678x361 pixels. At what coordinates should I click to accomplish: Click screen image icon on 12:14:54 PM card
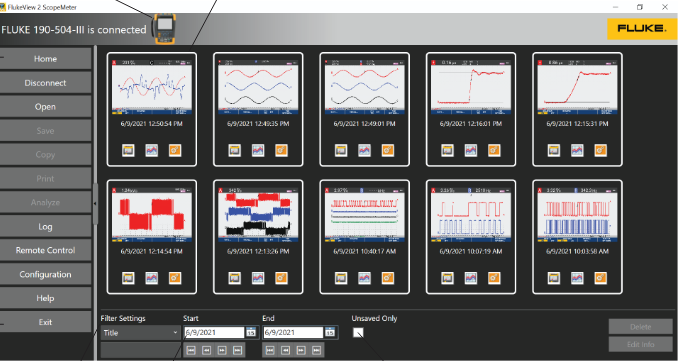[128, 278]
